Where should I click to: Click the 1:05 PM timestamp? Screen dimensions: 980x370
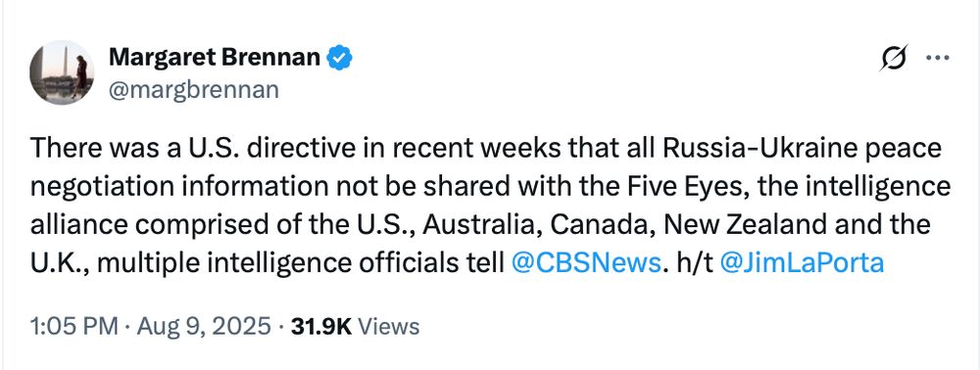pyautogui.click(x=73, y=326)
